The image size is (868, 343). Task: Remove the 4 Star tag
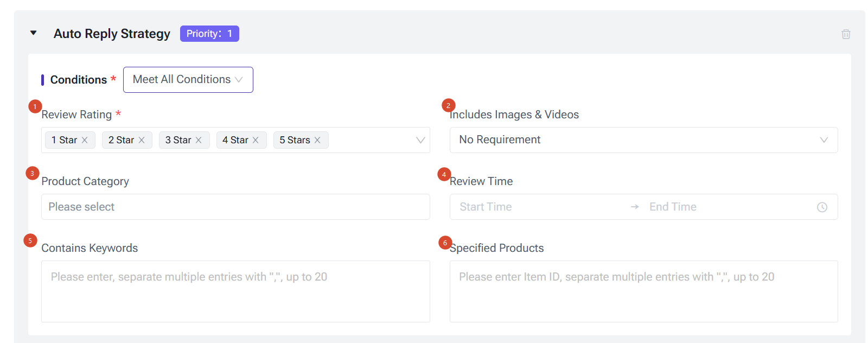(256, 140)
